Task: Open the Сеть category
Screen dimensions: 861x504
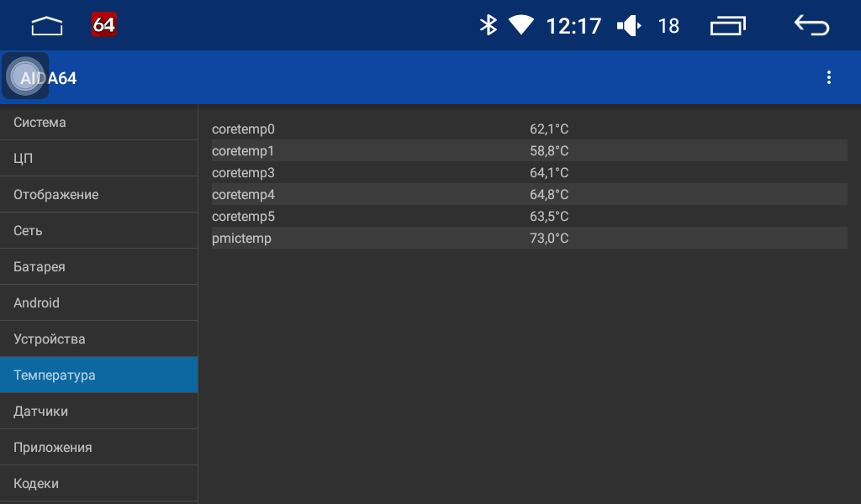Action: (x=98, y=231)
